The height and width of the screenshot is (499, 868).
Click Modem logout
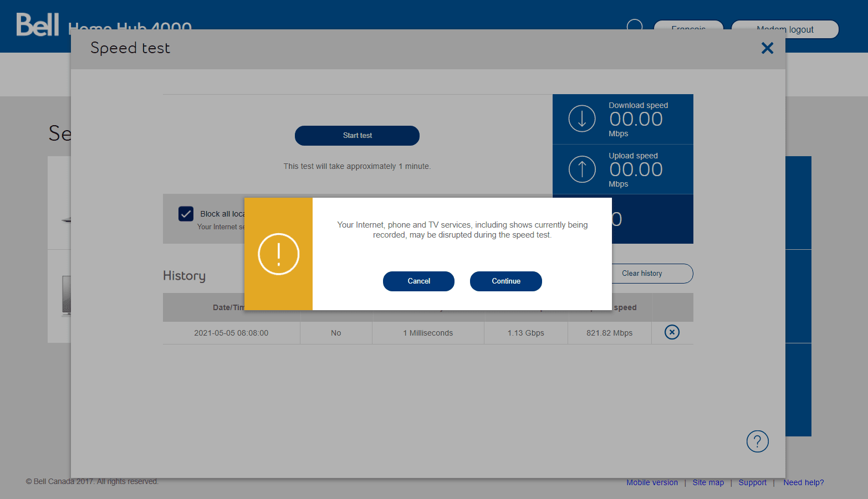pyautogui.click(x=785, y=29)
